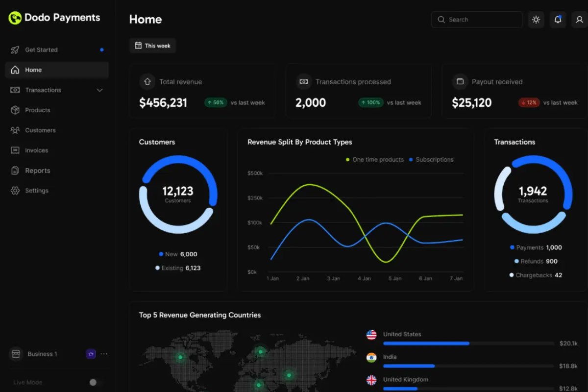Click the Business 1 store icon
Image resolution: width=588 pixels, height=392 pixels.
16,354
